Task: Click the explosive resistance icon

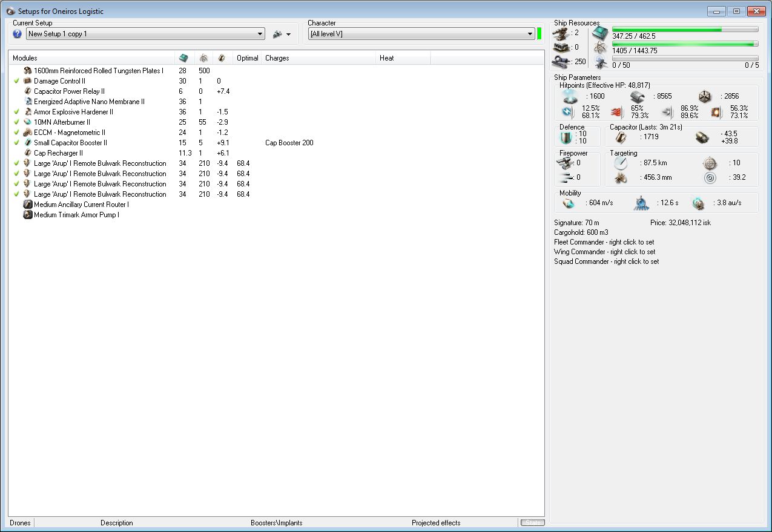Action: (x=715, y=112)
